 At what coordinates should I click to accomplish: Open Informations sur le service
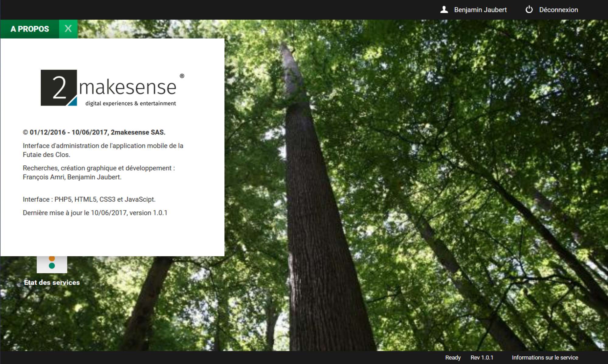pos(545,358)
